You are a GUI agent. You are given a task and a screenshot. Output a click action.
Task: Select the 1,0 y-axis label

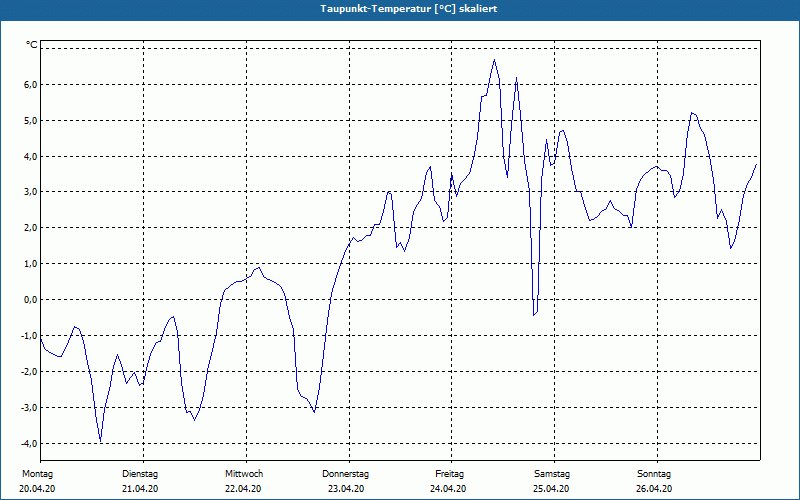(x=31, y=264)
